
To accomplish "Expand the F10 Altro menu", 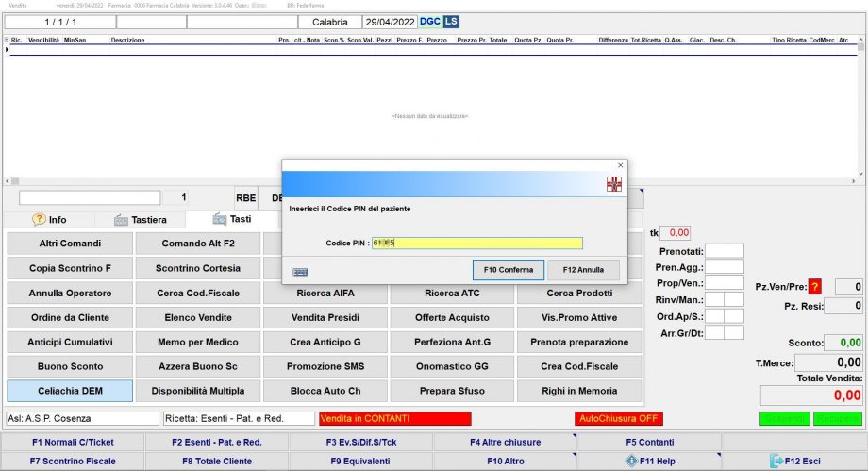I will click(x=505, y=461).
